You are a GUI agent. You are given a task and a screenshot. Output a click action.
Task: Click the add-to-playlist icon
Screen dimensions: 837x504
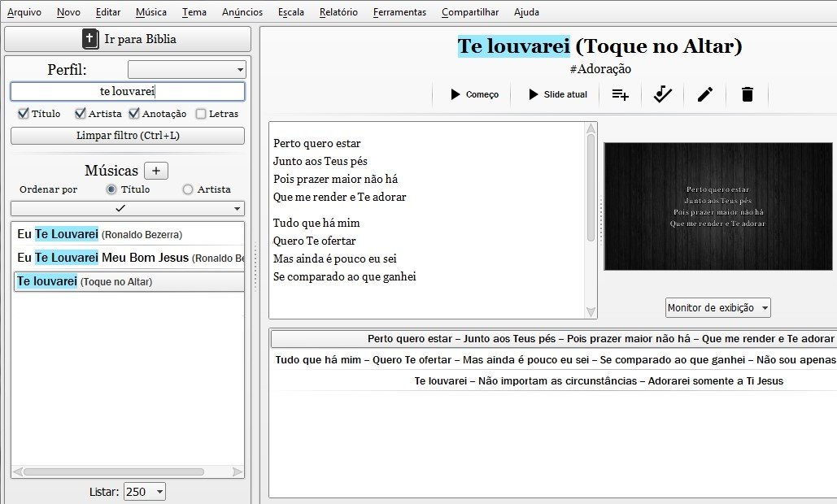[x=620, y=94]
